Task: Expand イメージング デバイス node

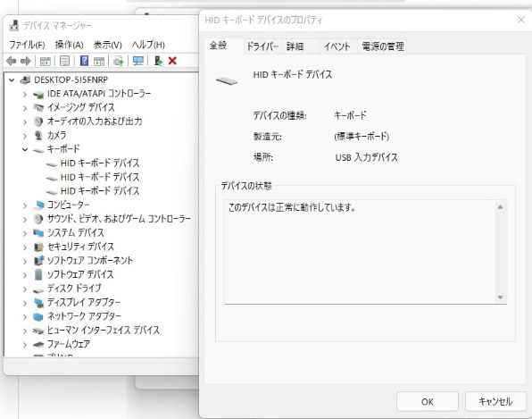Action: [x=25, y=108]
